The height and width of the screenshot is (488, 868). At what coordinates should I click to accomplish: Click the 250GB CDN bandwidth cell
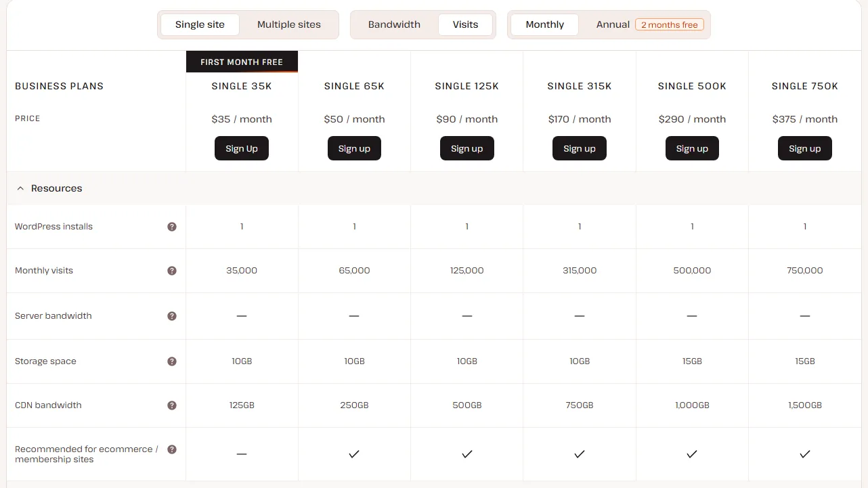click(x=354, y=405)
